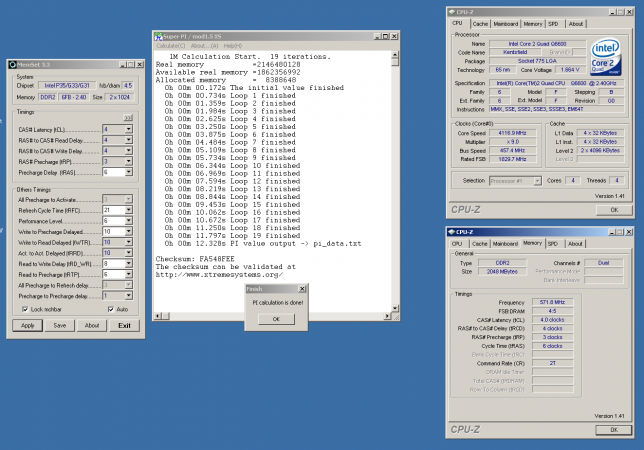Click the Core Speed 4116.9 MHz value
This screenshot has width=644, height=450.
[513, 133]
